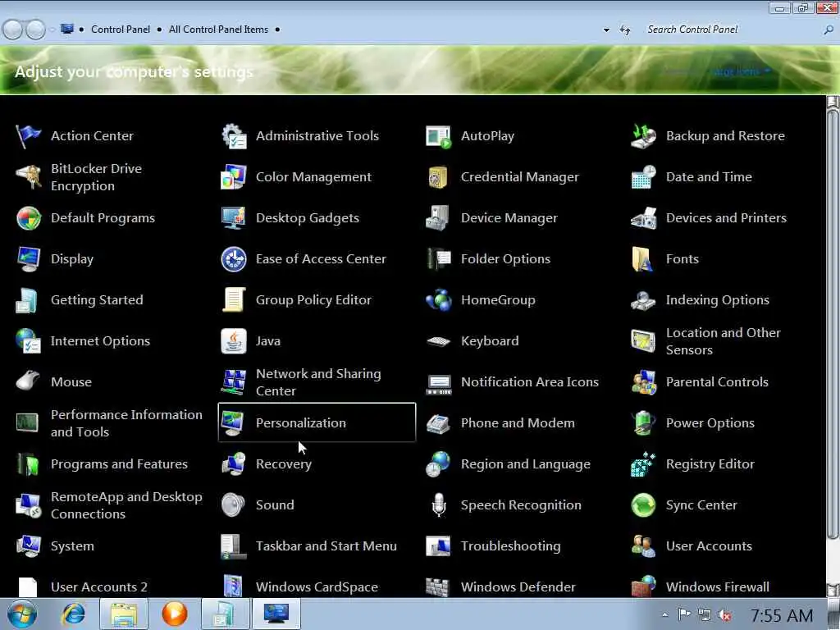This screenshot has width=840, height=630.
Task: Click the vertical scrollbar thumb
Action: (832, 325)
